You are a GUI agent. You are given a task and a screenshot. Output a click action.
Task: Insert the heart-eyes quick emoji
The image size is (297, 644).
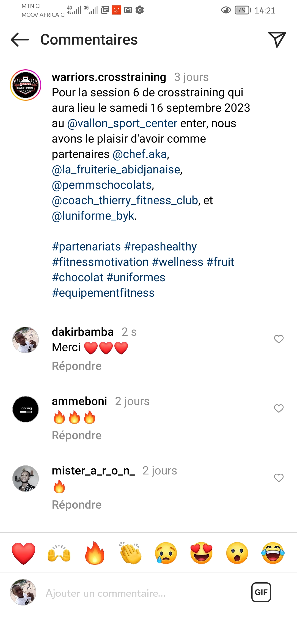[x=202, y=553]
